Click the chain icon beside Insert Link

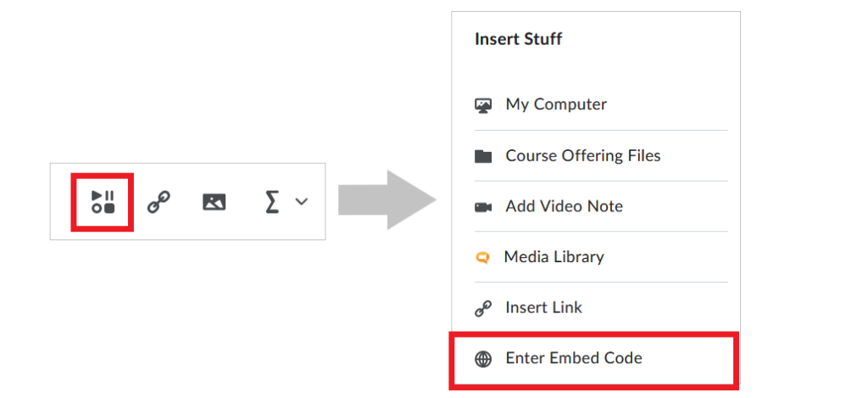pyautogui.click(x=483, y=309)
